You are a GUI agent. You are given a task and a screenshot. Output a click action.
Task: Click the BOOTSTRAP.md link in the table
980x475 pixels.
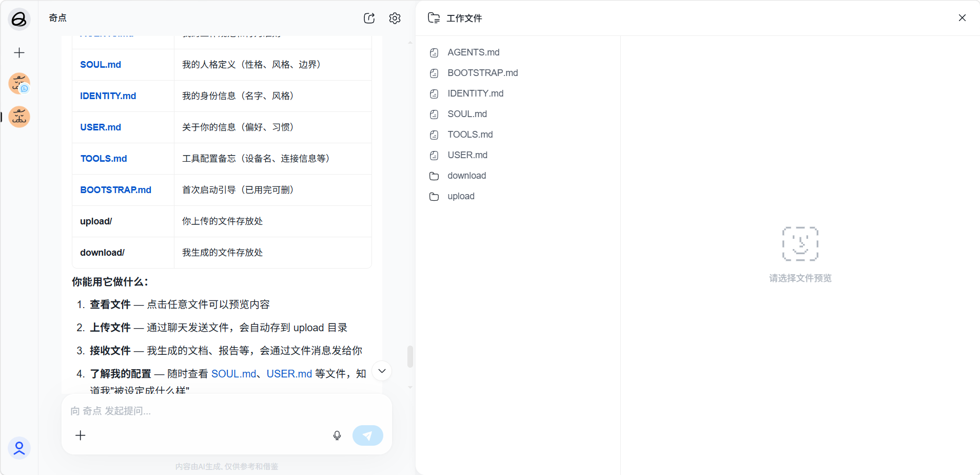tap(116, 190)
